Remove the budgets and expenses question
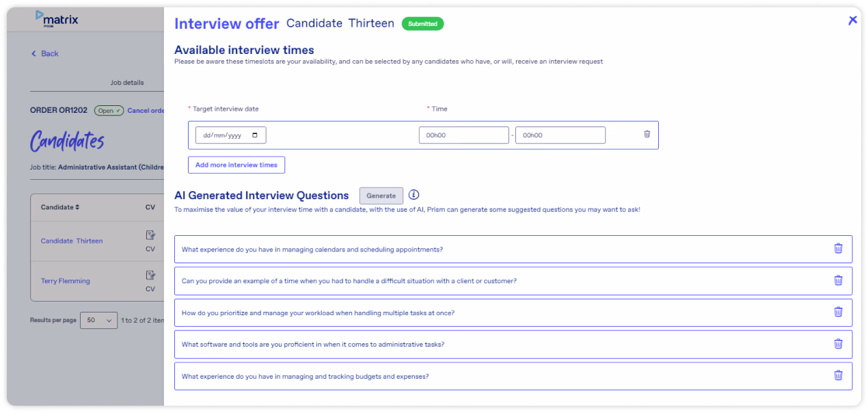This screenshot has height=413, width=868. point(838,375)
